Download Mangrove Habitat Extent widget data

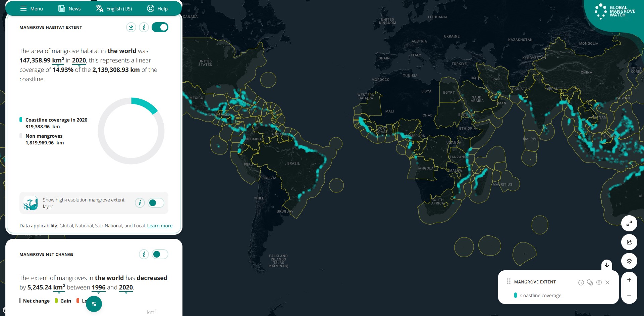[131, 27]
